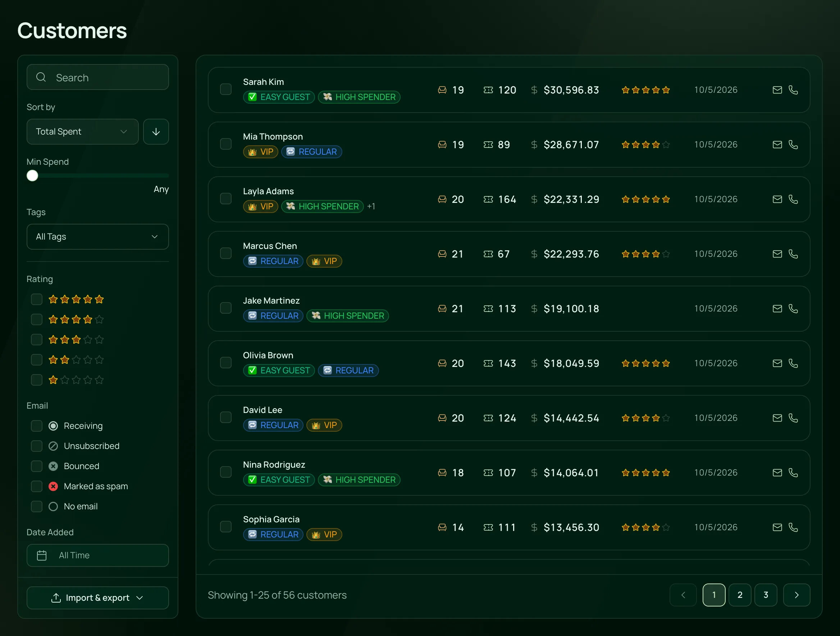Click Marcus Chen's envelope icon
This screenshot has height=636, width=840.
777,254
